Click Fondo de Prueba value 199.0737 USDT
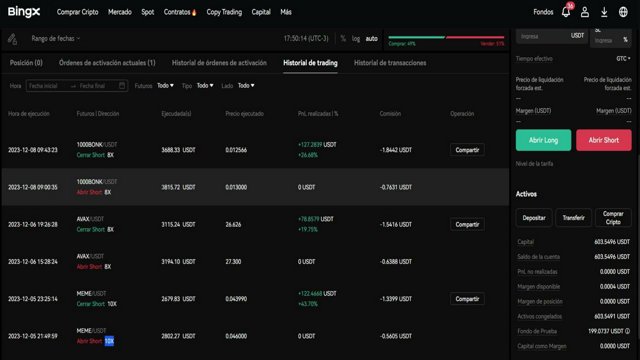 pyautogui.click(x=606, y=331)
